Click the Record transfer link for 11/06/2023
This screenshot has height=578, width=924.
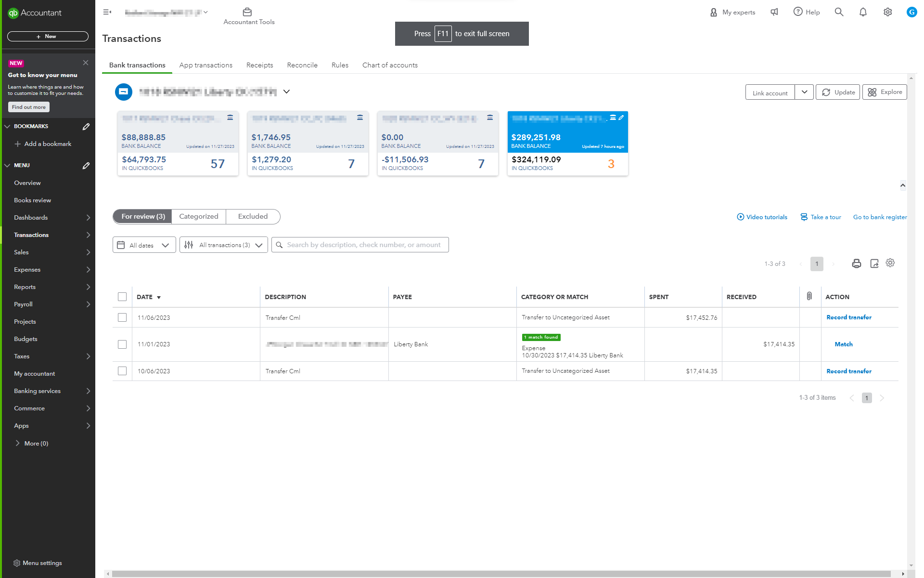pos(849,317)
